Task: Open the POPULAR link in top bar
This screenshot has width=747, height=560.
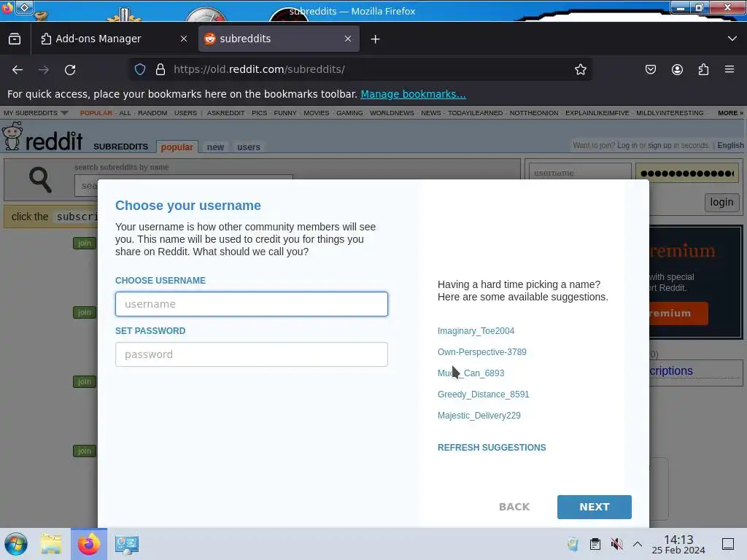Action: 96,113
